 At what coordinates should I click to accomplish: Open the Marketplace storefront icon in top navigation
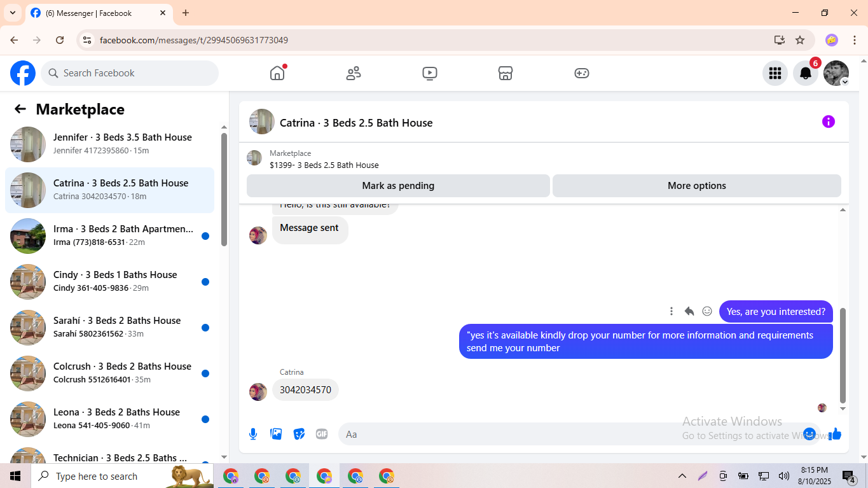click(x=506, y=73)
